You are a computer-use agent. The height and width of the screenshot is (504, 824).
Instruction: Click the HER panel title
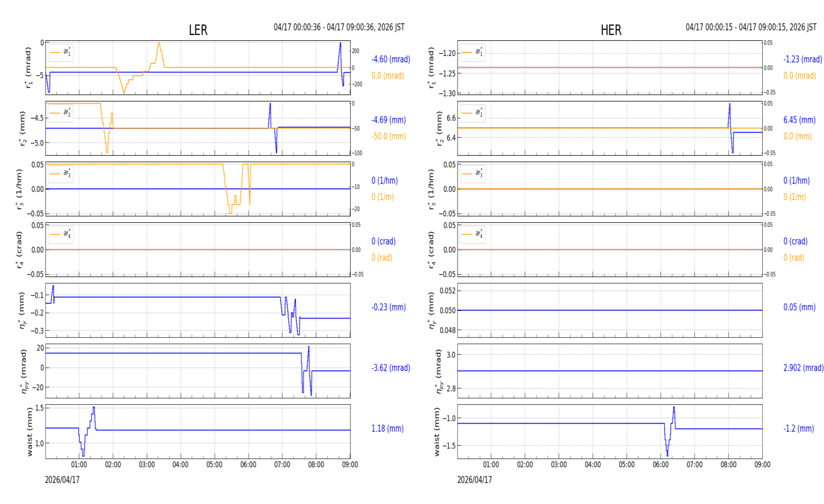coord(611,30)
